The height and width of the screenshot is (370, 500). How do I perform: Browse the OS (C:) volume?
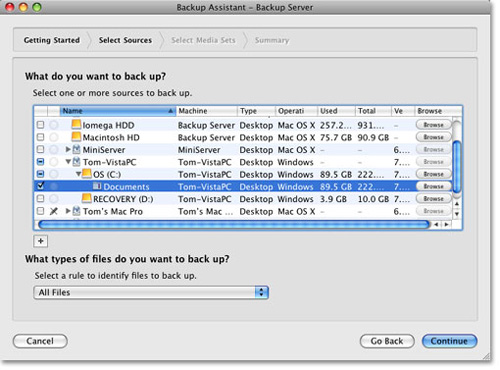coord(433,174)
